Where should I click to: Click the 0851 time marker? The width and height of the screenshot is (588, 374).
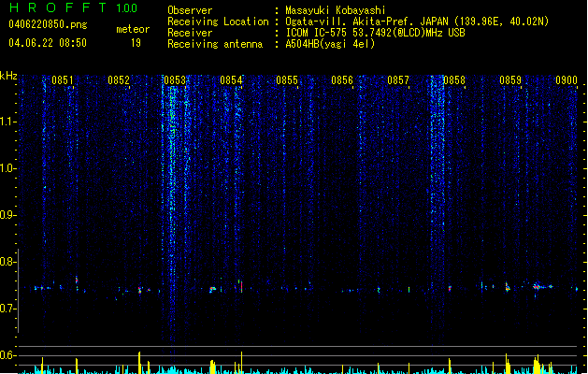pyautogui.click(x=63, y=80)
